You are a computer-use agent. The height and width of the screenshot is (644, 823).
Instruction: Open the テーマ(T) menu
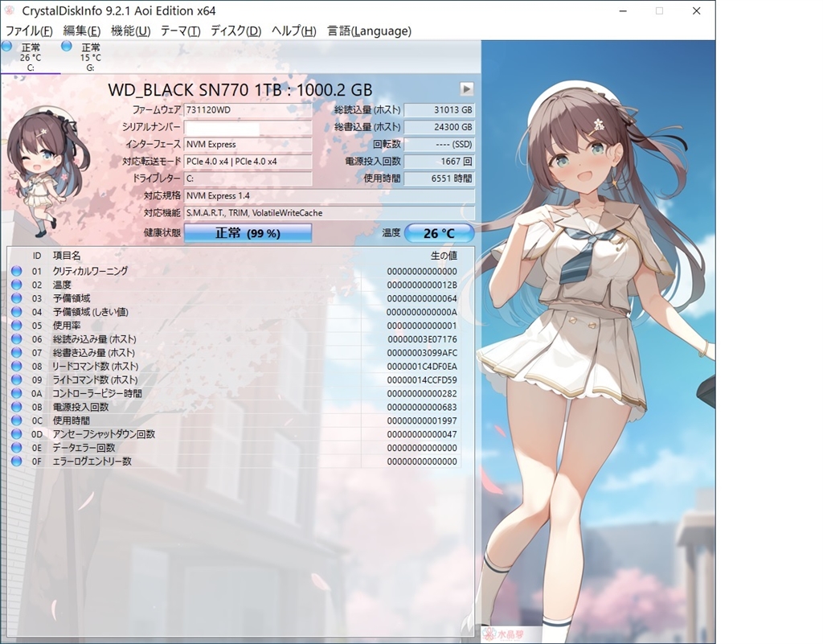(x=180, y=31)
